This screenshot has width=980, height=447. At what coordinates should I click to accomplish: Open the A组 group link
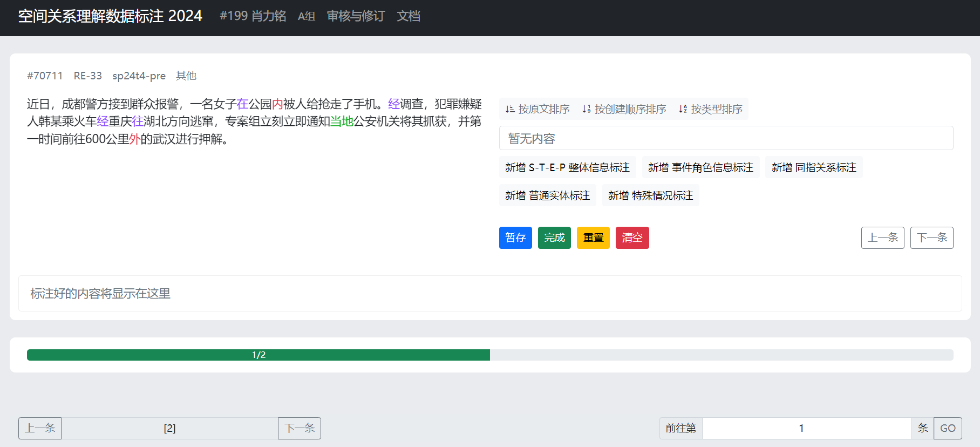click(307, 16)
